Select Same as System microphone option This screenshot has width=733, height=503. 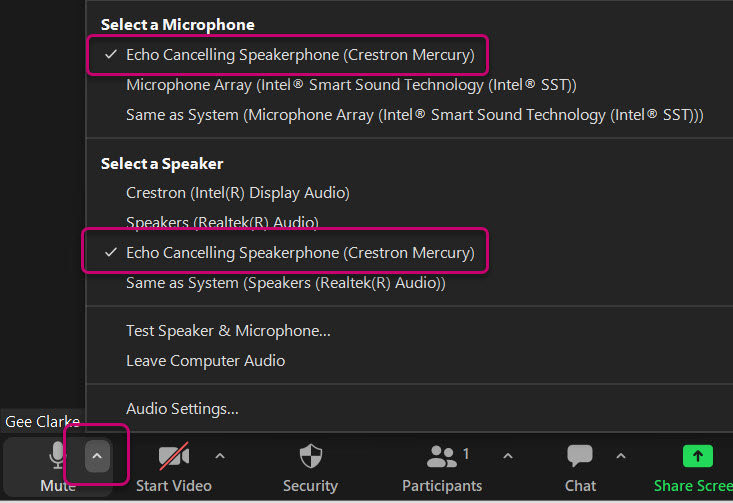[415, 115]
